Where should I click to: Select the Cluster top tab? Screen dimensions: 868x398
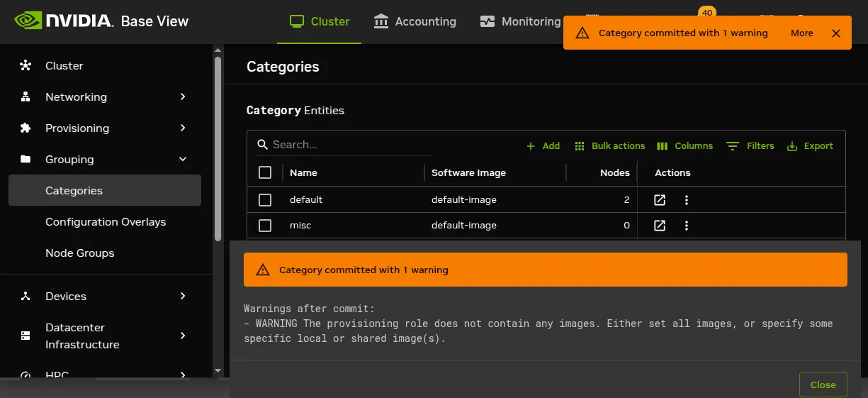(x=320, y=21)
